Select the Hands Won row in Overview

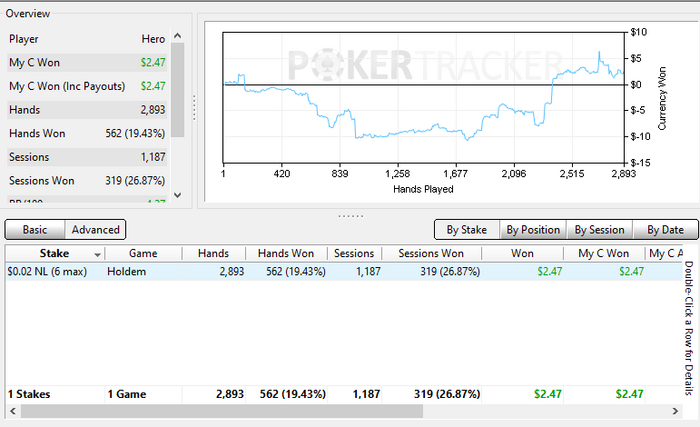[x=87, y=134]
